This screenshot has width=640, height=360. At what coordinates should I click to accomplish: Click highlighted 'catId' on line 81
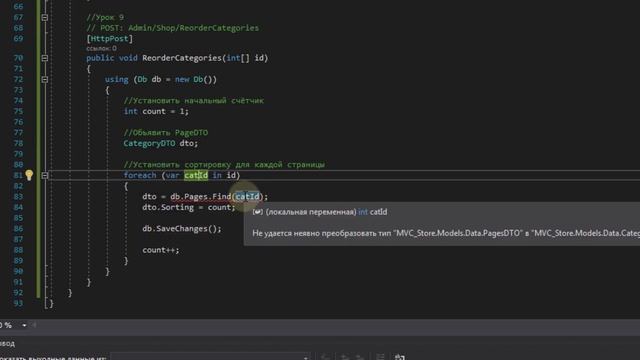[x=196, y=175]
